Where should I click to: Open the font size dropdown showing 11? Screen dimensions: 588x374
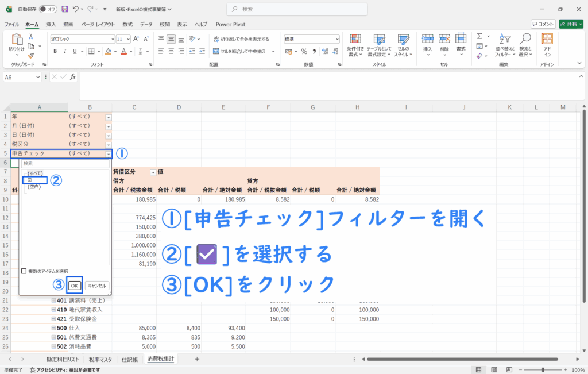coord(127,39)
